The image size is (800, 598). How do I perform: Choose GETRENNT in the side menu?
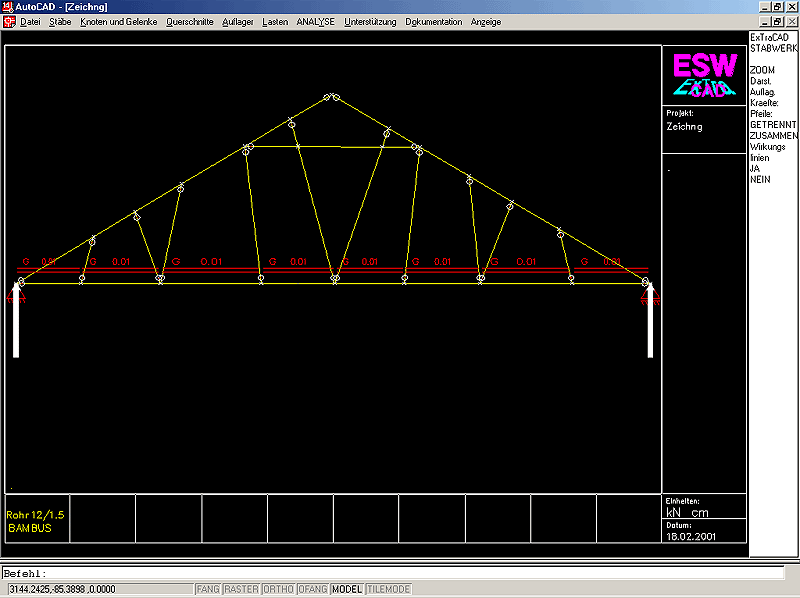[x=773, y=125]
